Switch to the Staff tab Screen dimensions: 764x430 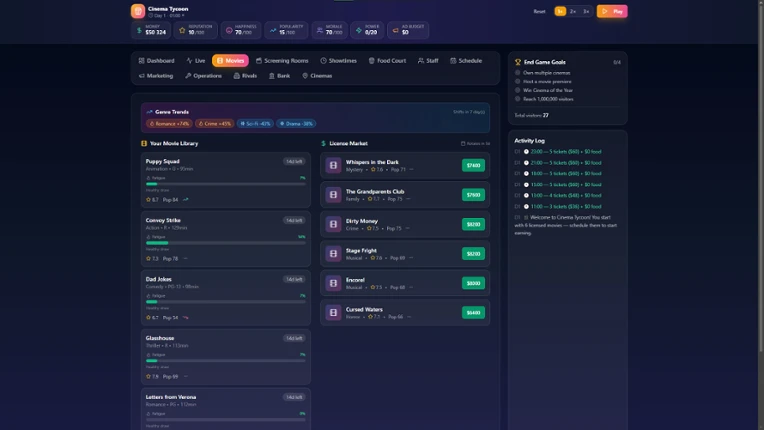428,61
